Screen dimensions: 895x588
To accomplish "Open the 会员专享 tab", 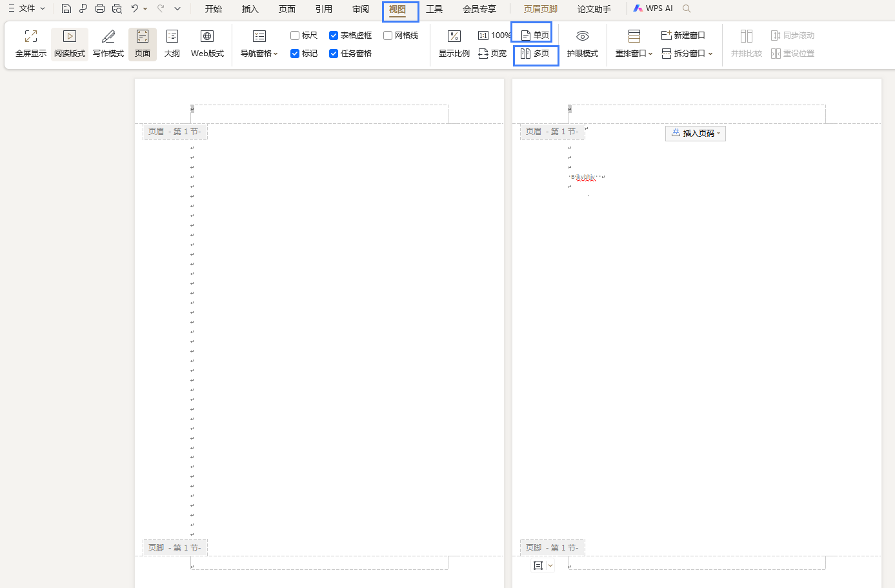I will (x=479, y=9).
